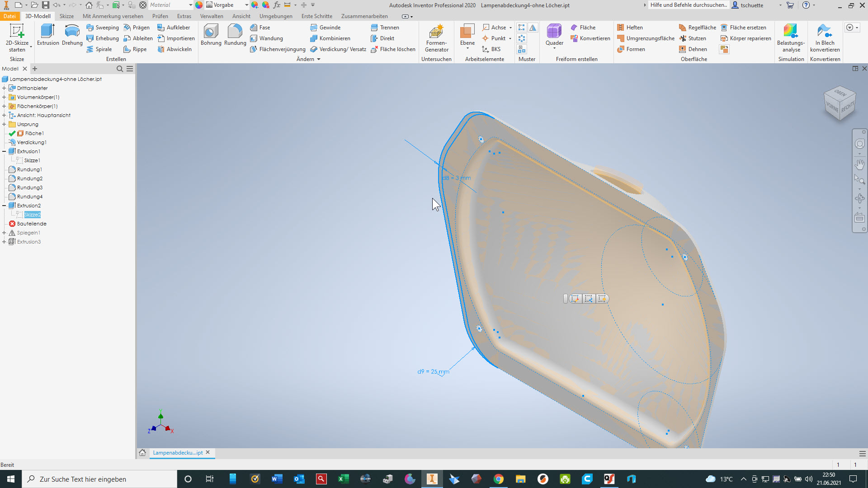Switch to the Ansicht ribbon tab
The height and width of the screenshot is (488, 868).
241,16
